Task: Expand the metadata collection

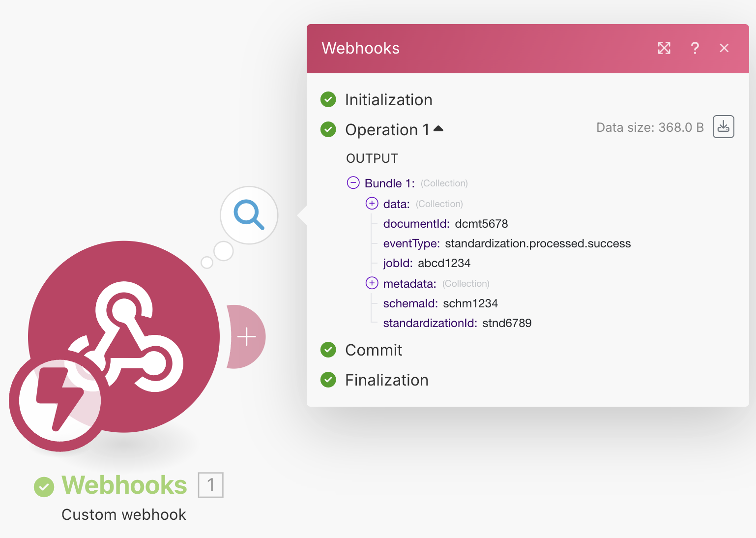Action: (x=372, y=283)
